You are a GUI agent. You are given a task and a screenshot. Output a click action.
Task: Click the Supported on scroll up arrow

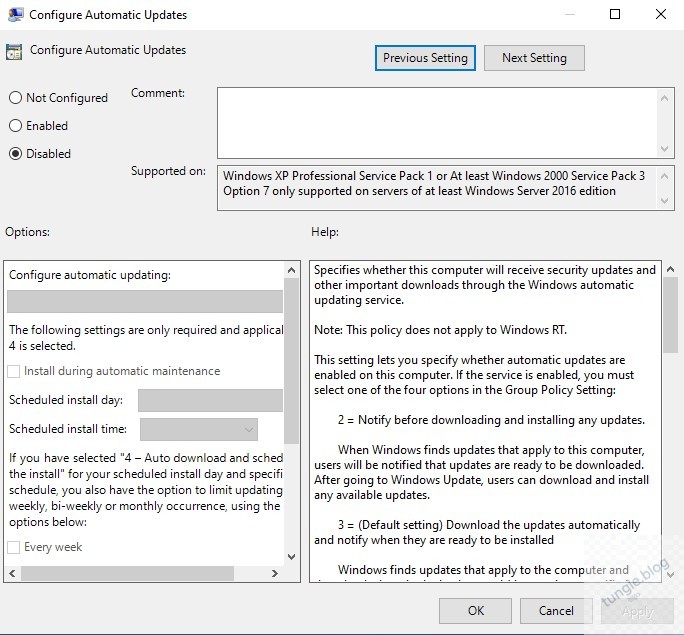664,176
